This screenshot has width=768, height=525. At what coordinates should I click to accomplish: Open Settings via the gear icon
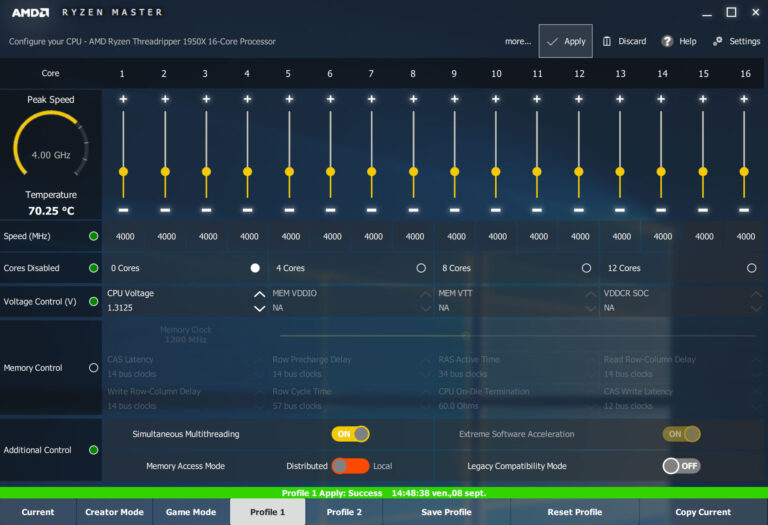coord(718,41)
